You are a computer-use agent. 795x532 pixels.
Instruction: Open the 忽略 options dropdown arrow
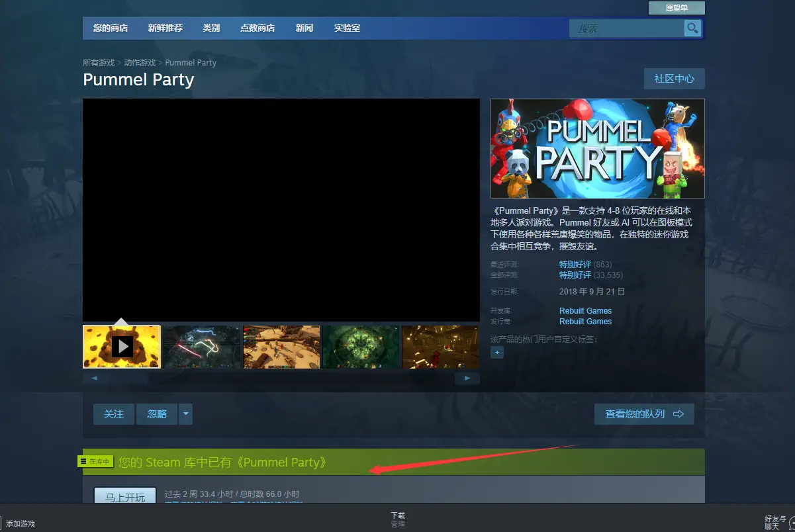point(185,414)
